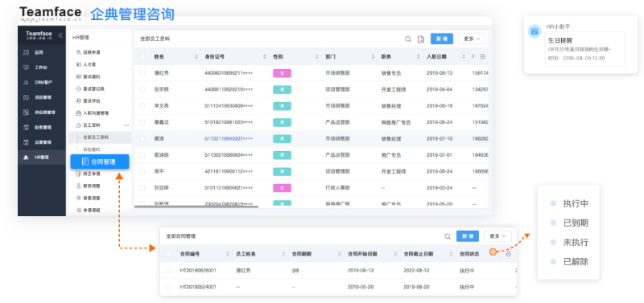The height and width of the screenshot is (303, 644).
Task: Click search icon in 全部员工资料 toolbar
Action: point(408,39)
